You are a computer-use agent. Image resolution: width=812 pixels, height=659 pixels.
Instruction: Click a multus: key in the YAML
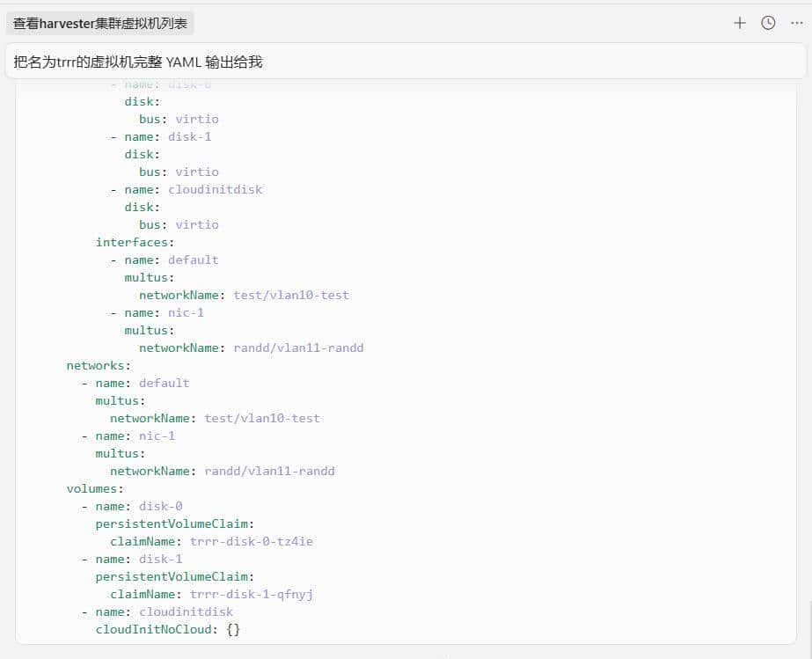[x=116, y=400]
